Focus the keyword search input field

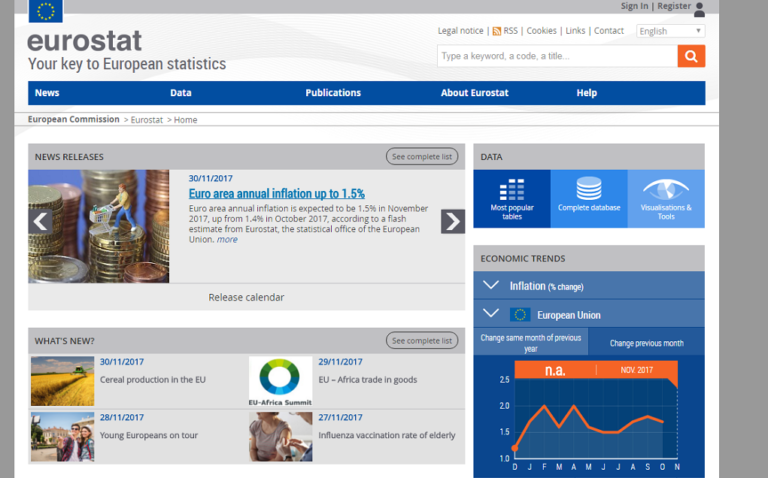(x=557, y=56)
